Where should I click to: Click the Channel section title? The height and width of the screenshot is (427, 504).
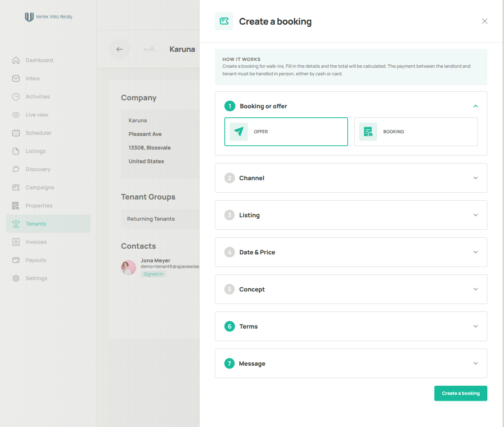coord(252,178)
